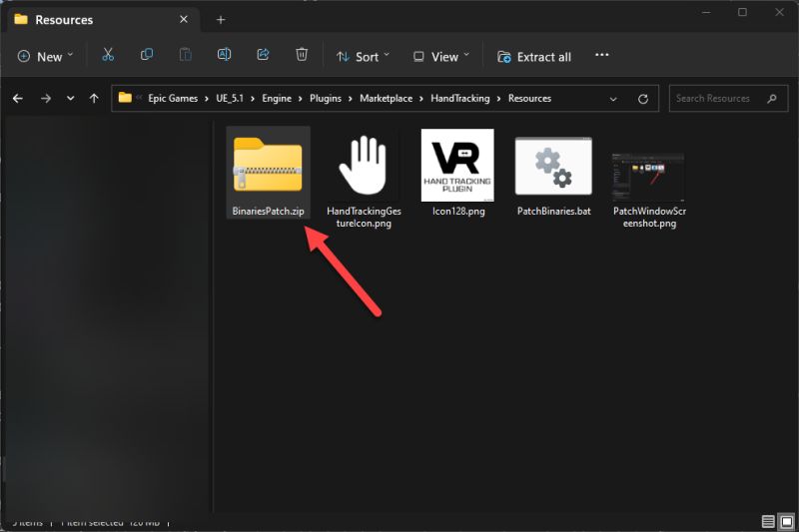Click the Rename icon in toolbar
This screenshot has height=532, width=799.
(x=224, y=55)
